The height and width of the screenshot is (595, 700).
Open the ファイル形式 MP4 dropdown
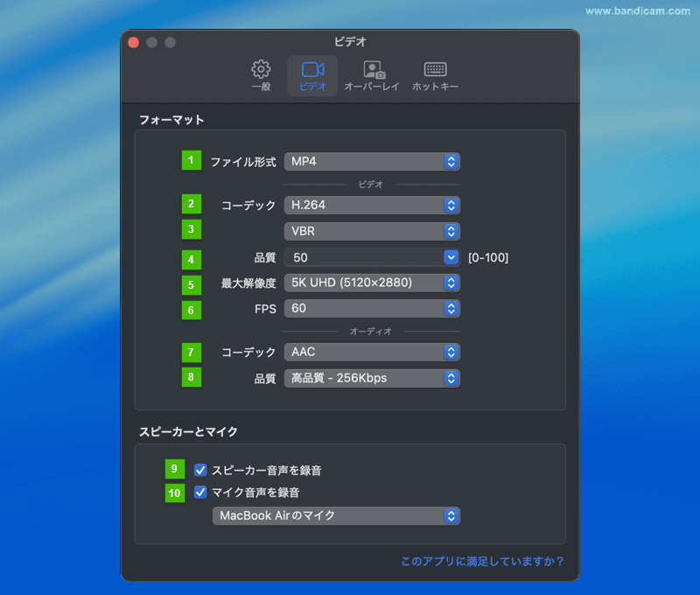pos(372,162)
